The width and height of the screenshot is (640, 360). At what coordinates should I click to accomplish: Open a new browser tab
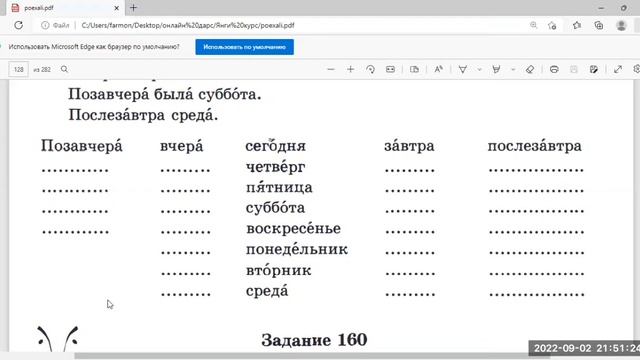coord(133,8)
